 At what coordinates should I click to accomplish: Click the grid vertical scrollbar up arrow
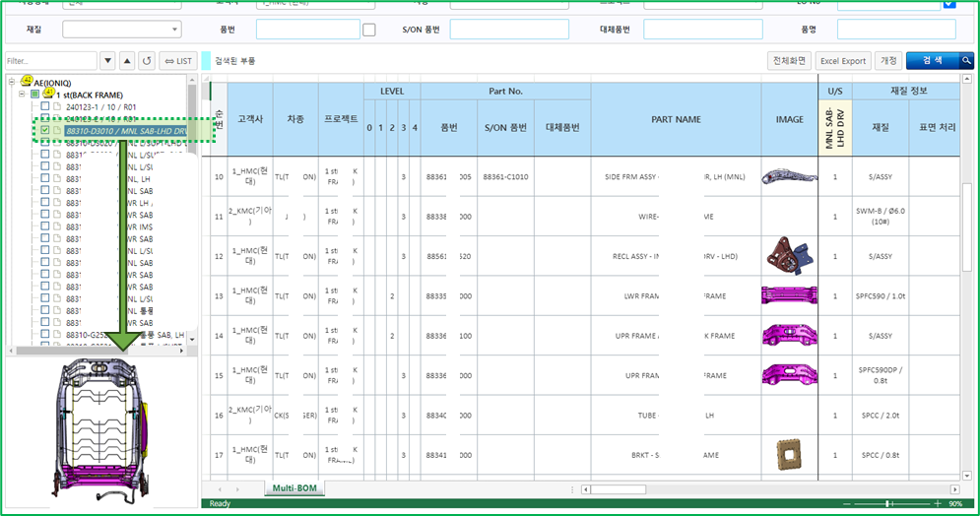pos(966,80)
